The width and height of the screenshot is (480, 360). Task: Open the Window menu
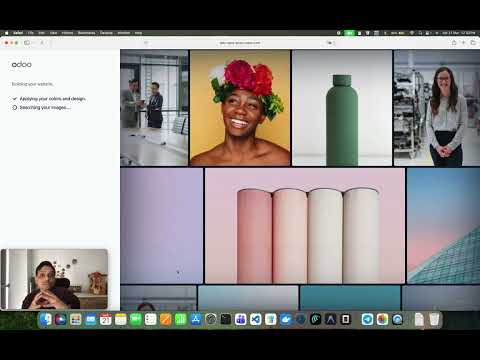tap(124, 33)
